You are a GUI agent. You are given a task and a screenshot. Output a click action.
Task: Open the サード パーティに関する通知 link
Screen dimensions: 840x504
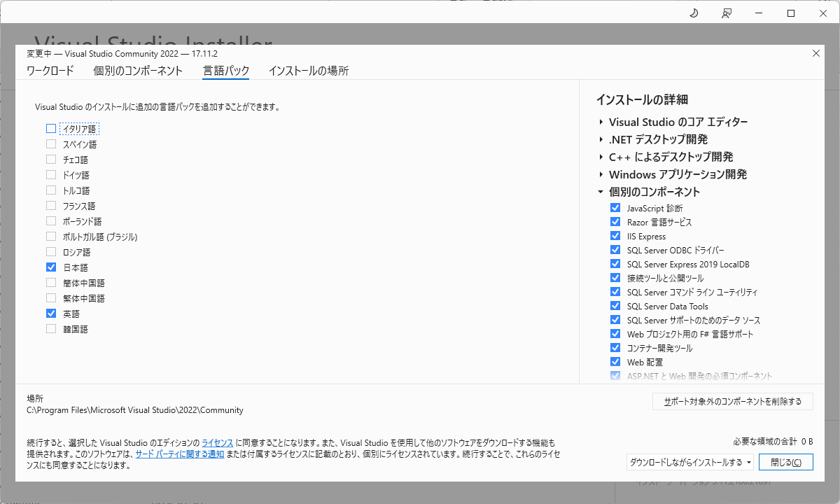[x=180, y=454]
